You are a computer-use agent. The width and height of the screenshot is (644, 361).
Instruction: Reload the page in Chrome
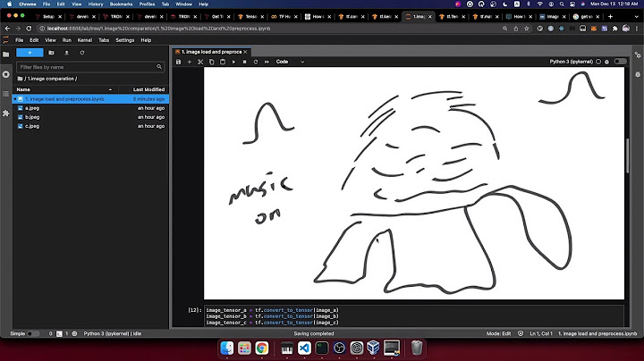[29, 29]
